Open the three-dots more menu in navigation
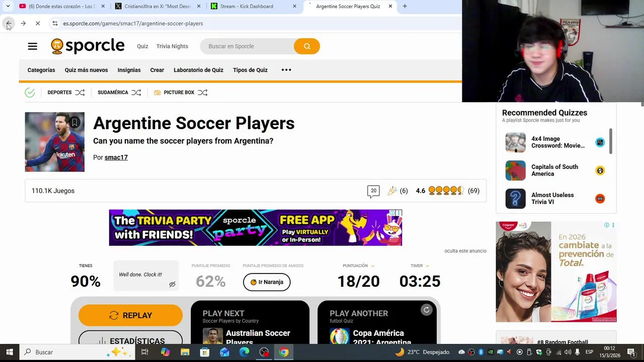644x362 pixels. point(286,70)
